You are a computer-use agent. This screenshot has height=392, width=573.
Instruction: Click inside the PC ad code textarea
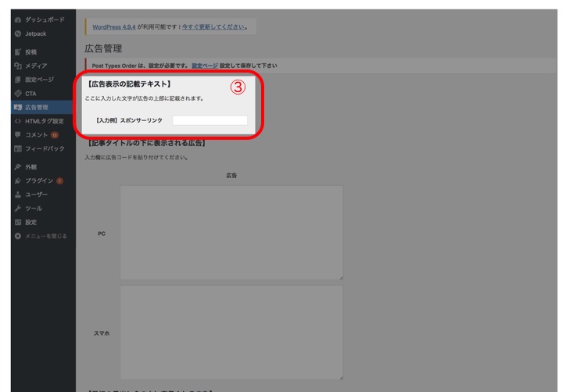(x=231, y=232)
